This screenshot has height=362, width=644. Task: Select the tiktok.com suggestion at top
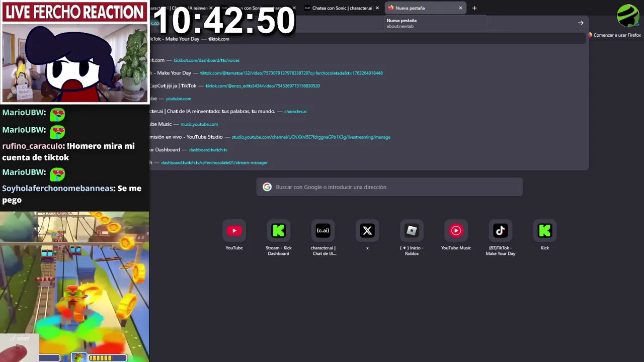[x=368, y=39]
